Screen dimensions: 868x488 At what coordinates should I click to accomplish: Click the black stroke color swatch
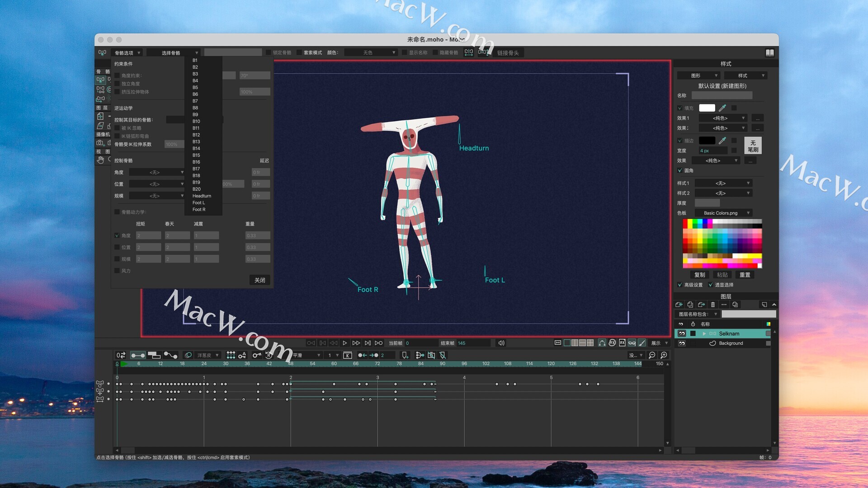707,141
